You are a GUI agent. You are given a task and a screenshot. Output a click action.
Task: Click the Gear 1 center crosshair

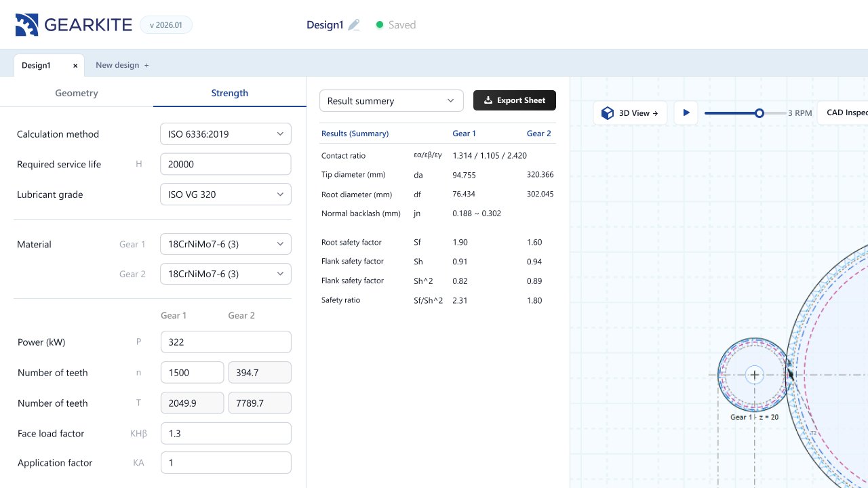[754, 374]
